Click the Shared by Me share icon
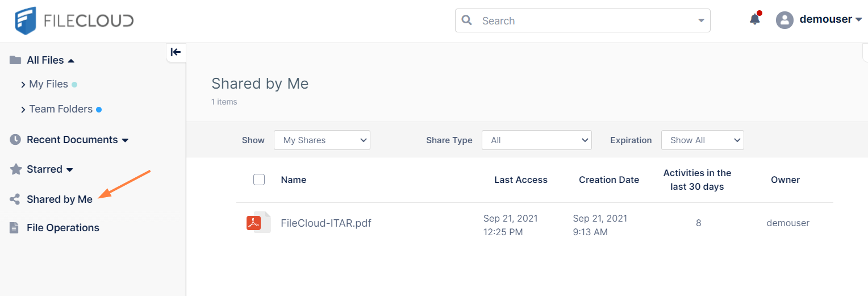 point(15,199)
